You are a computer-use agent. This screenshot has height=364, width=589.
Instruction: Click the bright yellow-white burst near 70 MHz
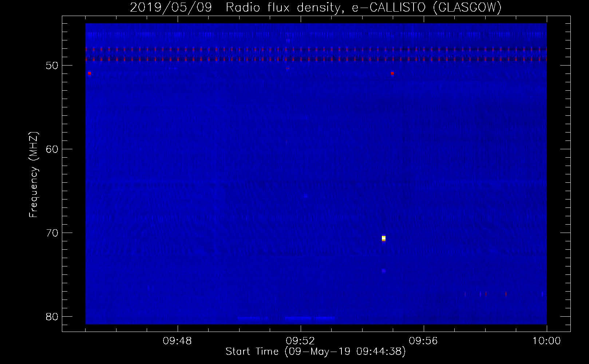(384, 238)
